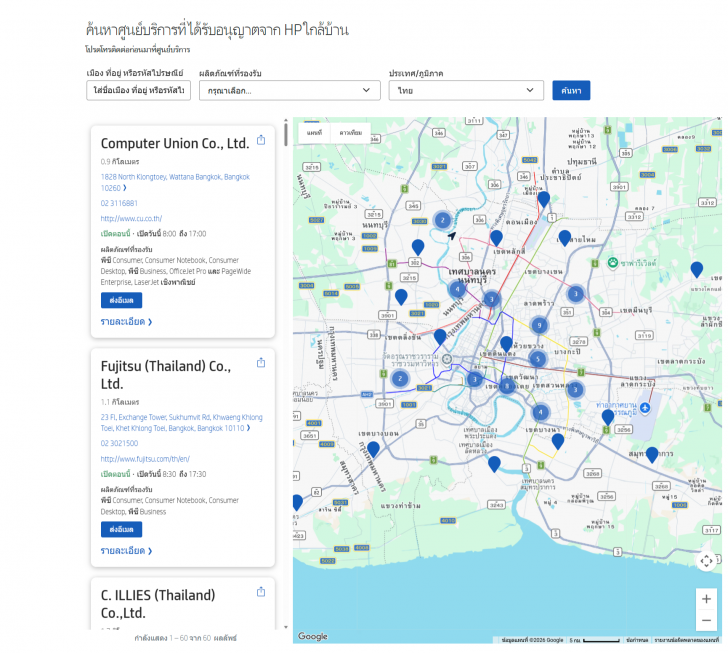
Task: Open the www.fujitsu.com/th/en link
Action: pos(145,459)
